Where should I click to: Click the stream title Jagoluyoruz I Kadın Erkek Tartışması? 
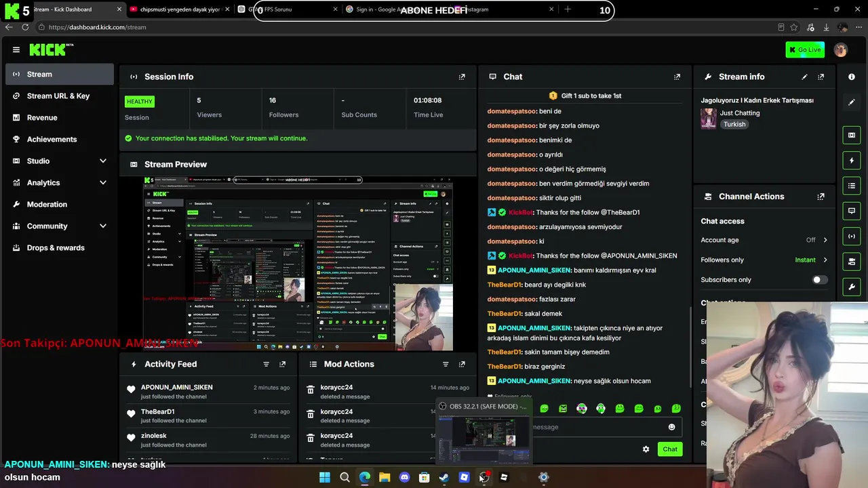(x=757, y=100)
